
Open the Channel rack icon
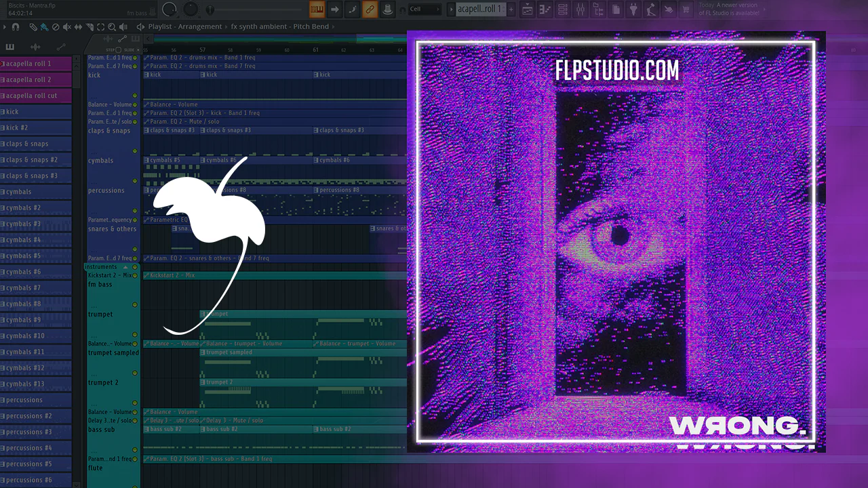(562, 9)
